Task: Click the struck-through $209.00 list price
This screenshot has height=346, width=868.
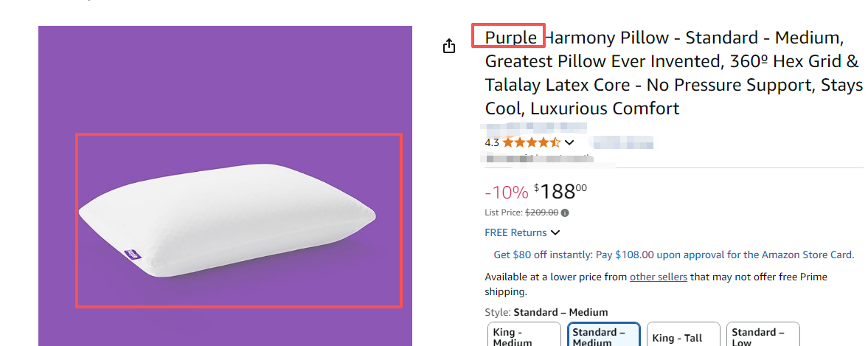Action: click(x=541, y=212)
